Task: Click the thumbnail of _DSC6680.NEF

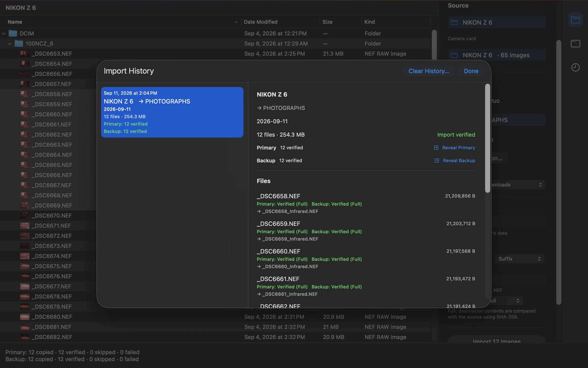Action: click(x=25, y=317)
